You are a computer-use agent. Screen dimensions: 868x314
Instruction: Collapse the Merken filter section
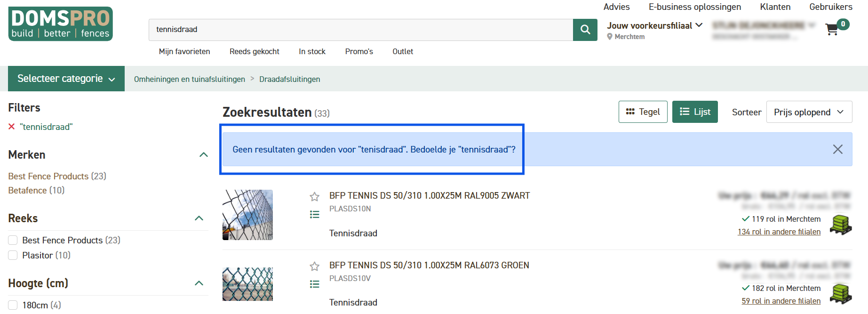click(204, 155)
